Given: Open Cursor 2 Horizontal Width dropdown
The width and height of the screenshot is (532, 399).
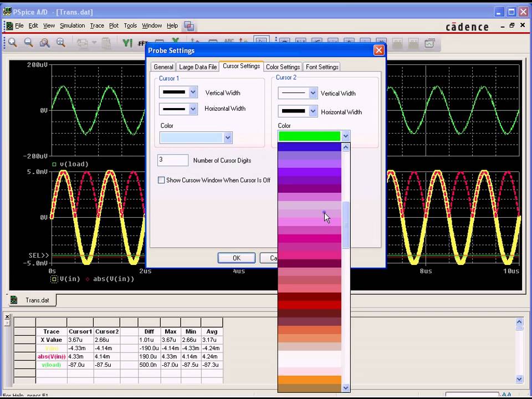Looking at the screenshot, I should pos(313,111).
